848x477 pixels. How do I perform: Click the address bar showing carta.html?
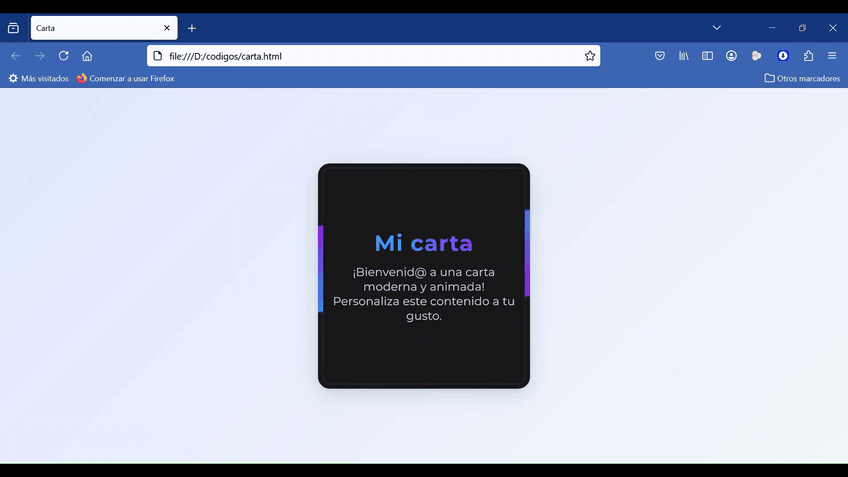click(x=370, y=56)
